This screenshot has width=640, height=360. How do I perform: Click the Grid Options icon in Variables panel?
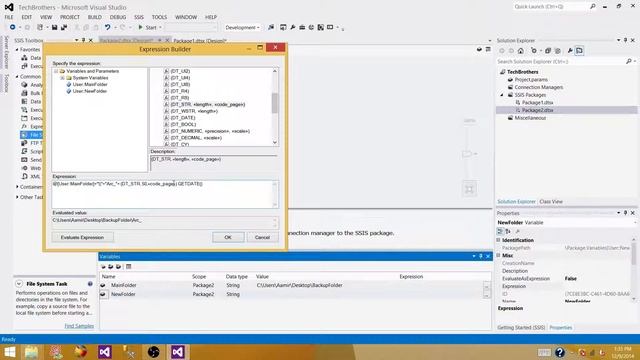129,267
